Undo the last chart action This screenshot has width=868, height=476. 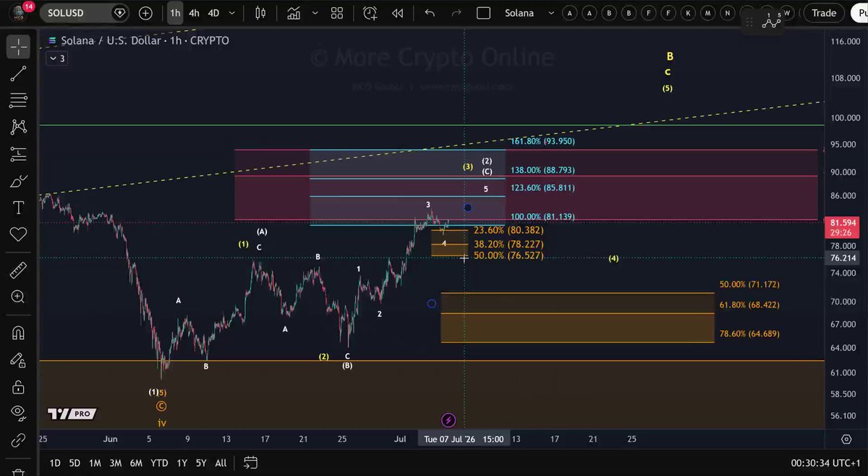point(430,13)
